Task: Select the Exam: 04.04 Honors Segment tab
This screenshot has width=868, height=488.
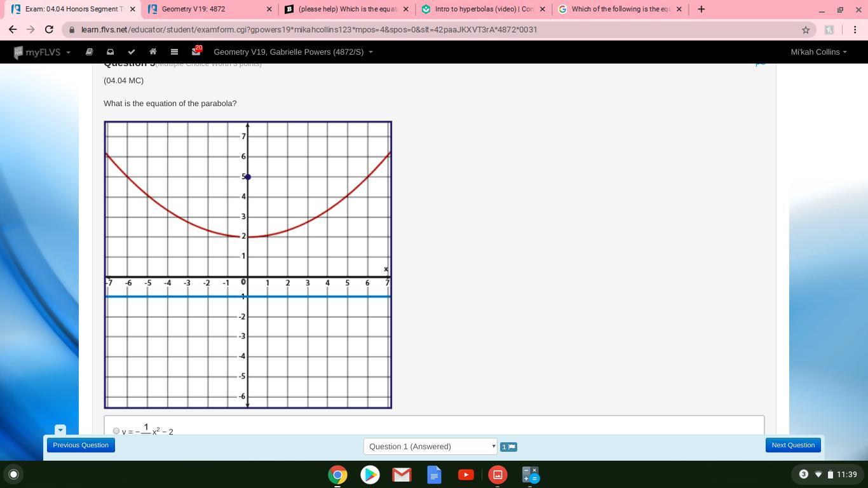Action: tap(72, 10)
